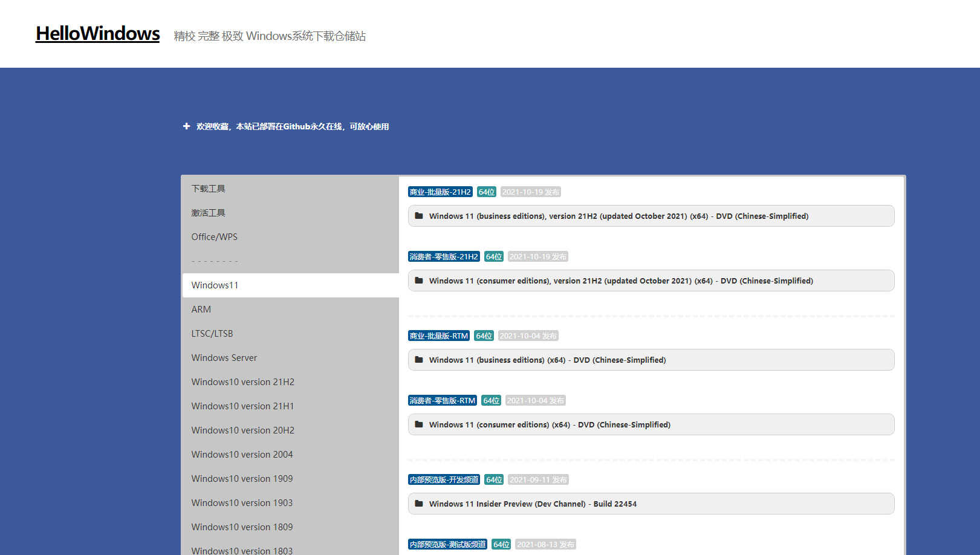980x555 pixels.
Task: Click folder icon of business editions RTM row
Action: pyautogui.click(x=419, y=360)
